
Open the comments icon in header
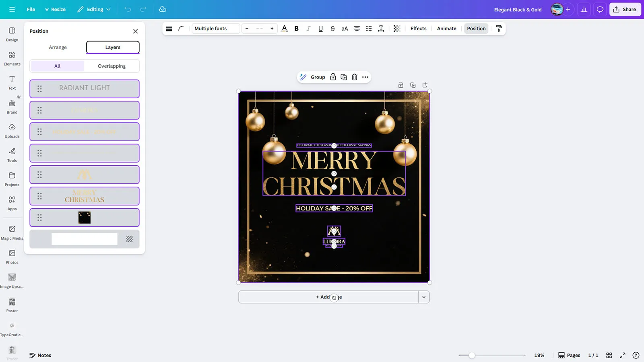point(600,9)
